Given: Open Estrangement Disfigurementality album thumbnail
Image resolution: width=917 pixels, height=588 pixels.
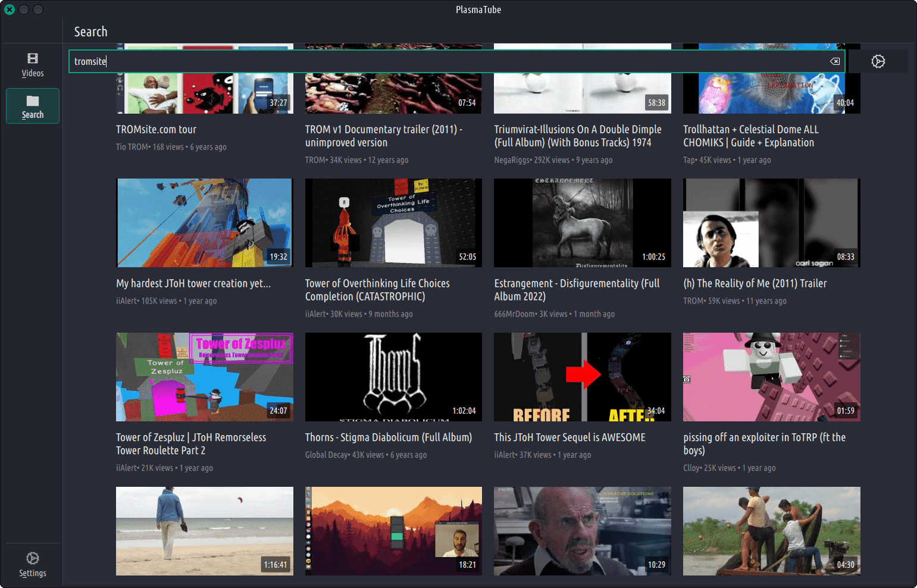Looking at the screenshot, I should click(x=582, y=223).
